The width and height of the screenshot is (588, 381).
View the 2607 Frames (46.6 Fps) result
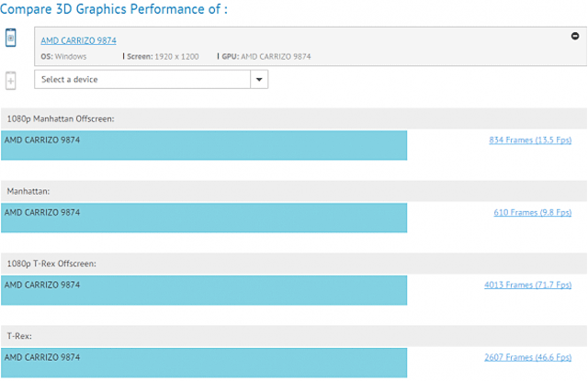point(528,357)
